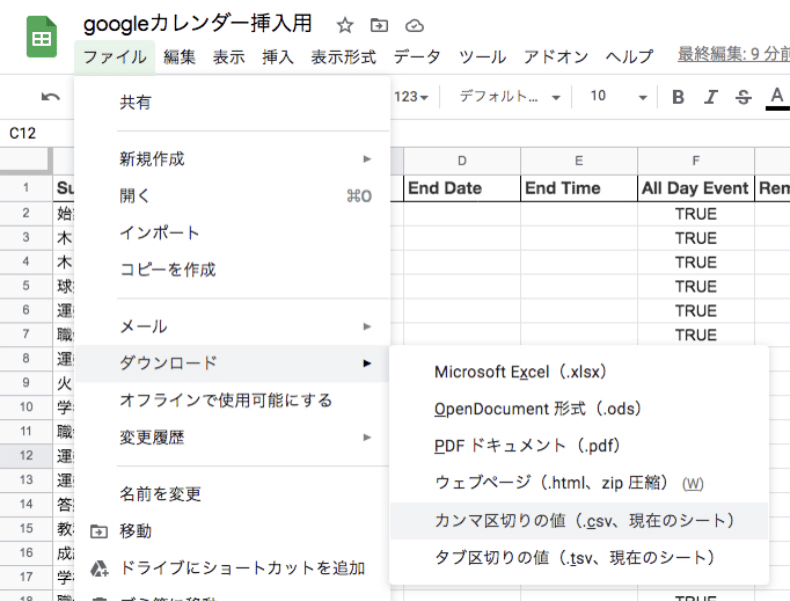Open the 最終編集 history link

[733, 53]
